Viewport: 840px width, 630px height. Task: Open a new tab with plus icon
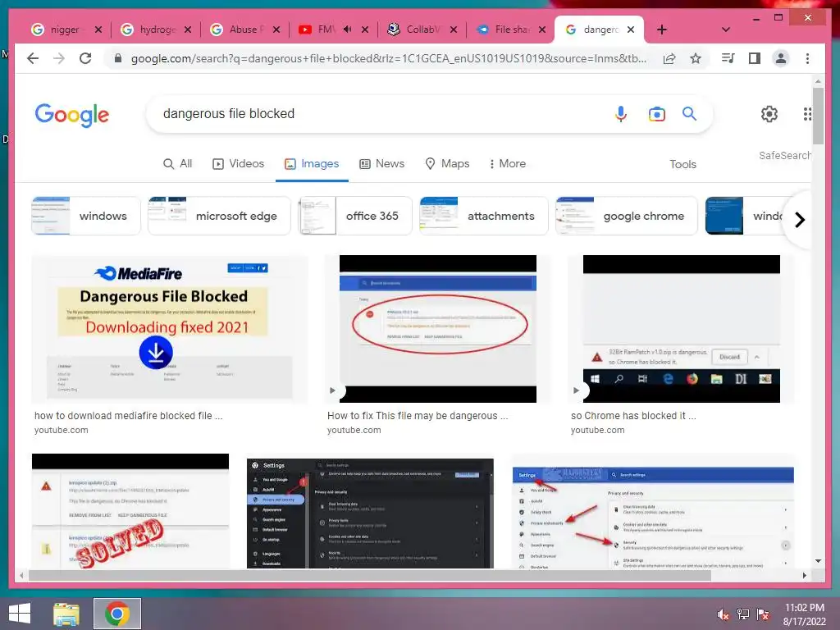[x=662, y=30]
